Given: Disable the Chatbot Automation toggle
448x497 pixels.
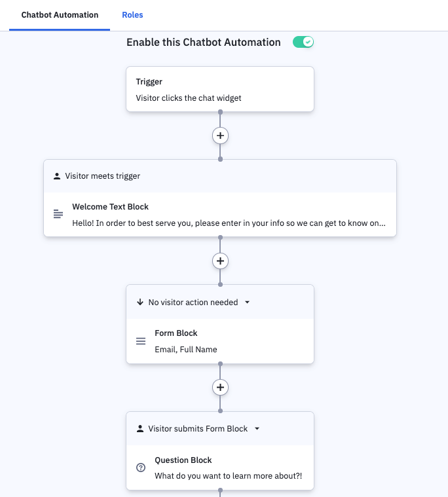Looking at the screenshot, I should pyautogui.click(x=303, y=42).
